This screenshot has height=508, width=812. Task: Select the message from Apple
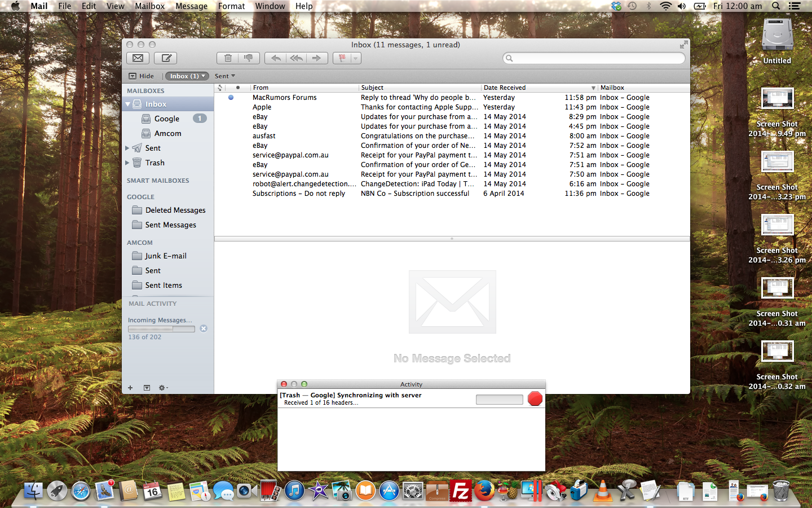click(452, 107)
